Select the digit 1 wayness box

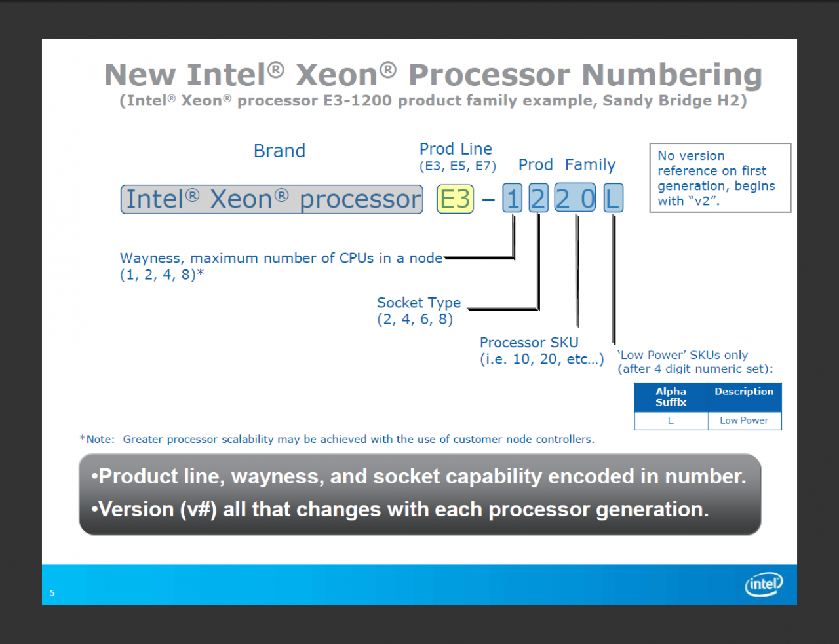click(x=513, y=199)
